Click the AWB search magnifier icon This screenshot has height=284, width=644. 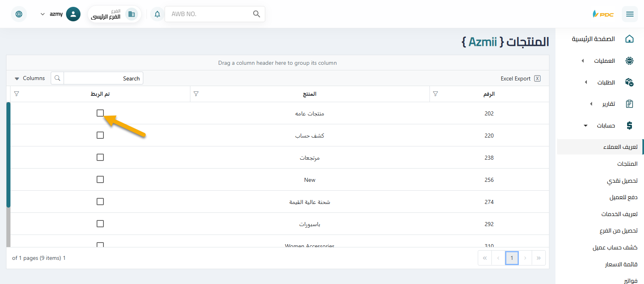256,14
